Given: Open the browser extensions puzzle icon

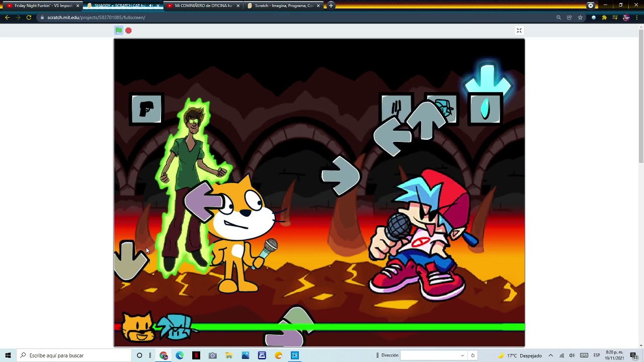Looking at the screenshot, I should point(604,18).
